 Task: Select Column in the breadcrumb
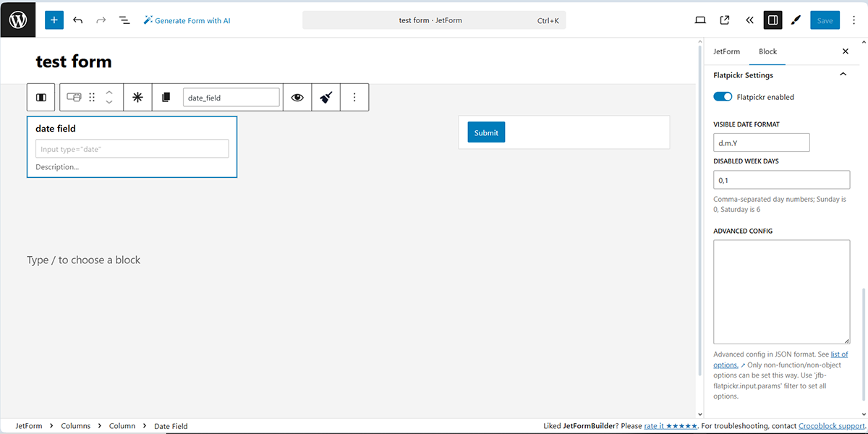(122, 426)
